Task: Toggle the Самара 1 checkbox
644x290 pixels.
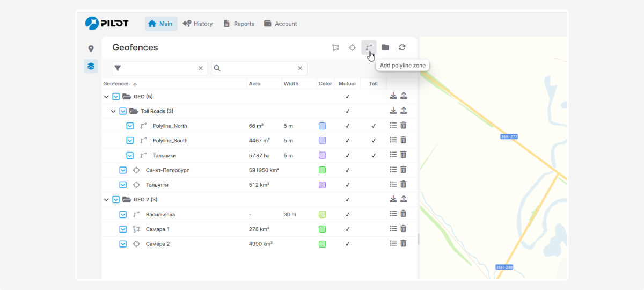Action: point(123,229)
